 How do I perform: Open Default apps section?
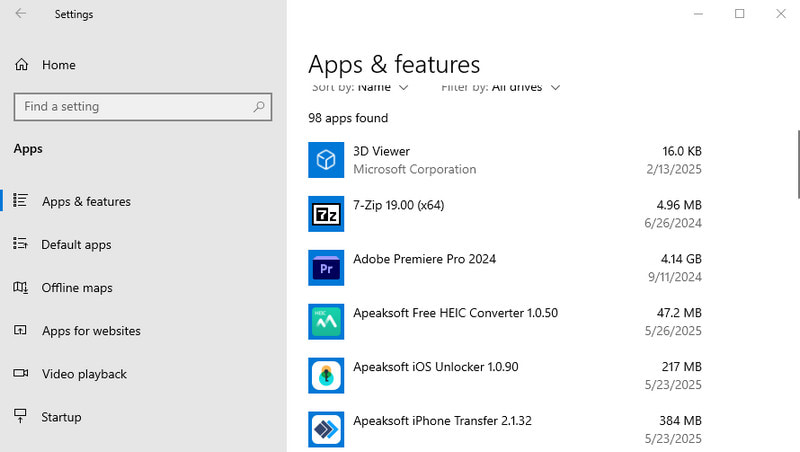click(x=76, y=245)
